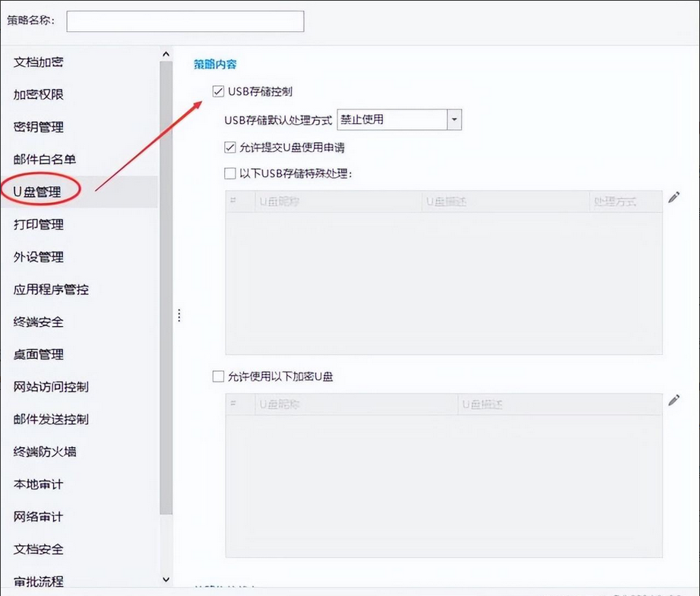Click the 策略内容 heading
The height and width of the screenshot is (596, 700).
[215, 65]
